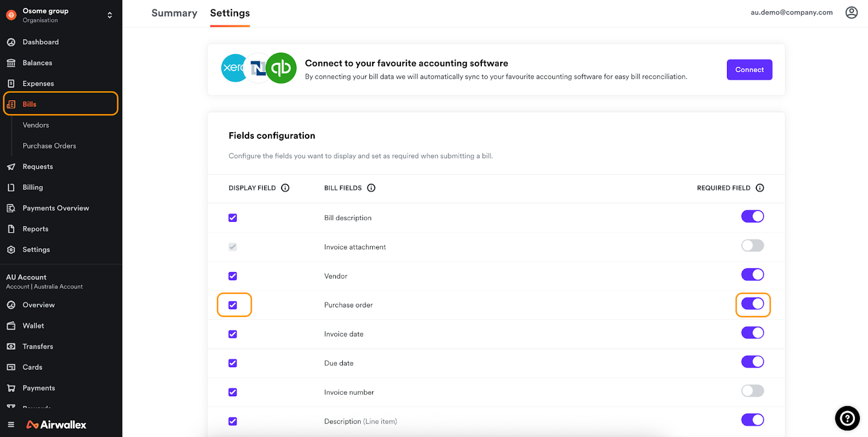This screenshot has width=868, height=437.
Task: Toggle the Invoice number required switch
Action: (x=752, y=391)
